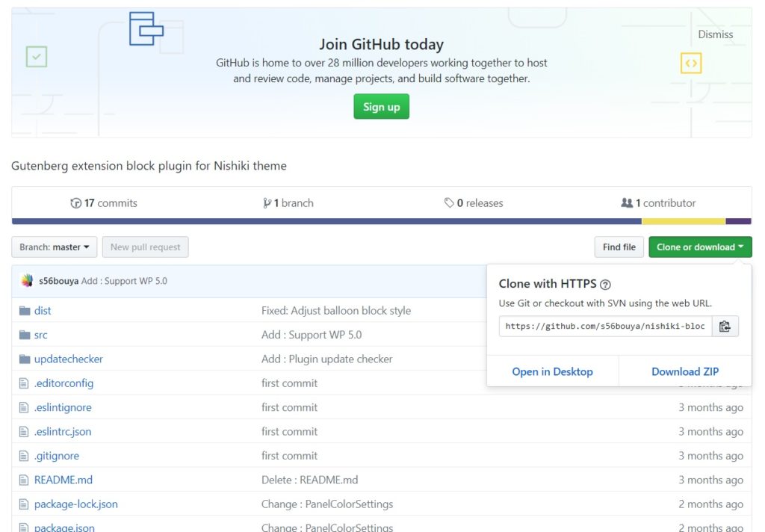Click Find file button
The height and width of the screenshot is (532, 765).
pos(619,247)
